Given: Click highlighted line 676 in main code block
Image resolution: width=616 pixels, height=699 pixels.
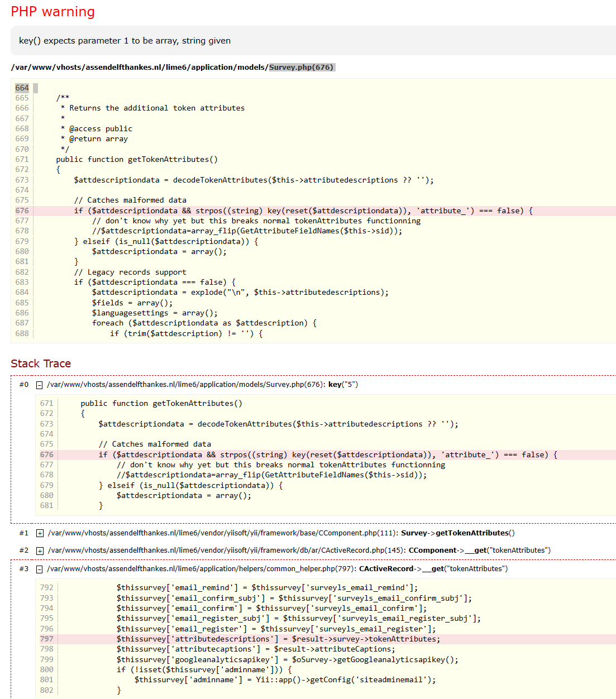Looking at the screenshot, I should coord(303,210).
